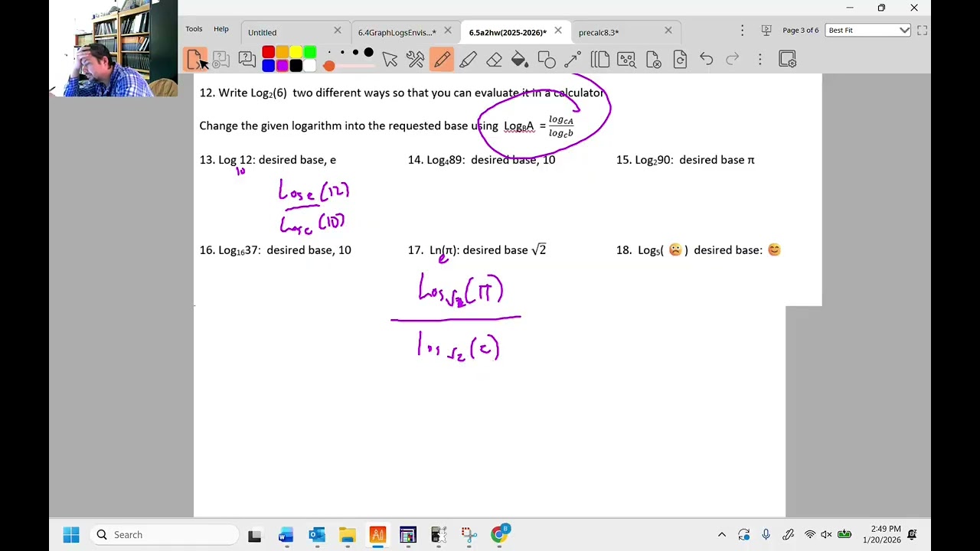Select the Eraser tool
Viewport: 980px width, 551px height.
point(494,59)
